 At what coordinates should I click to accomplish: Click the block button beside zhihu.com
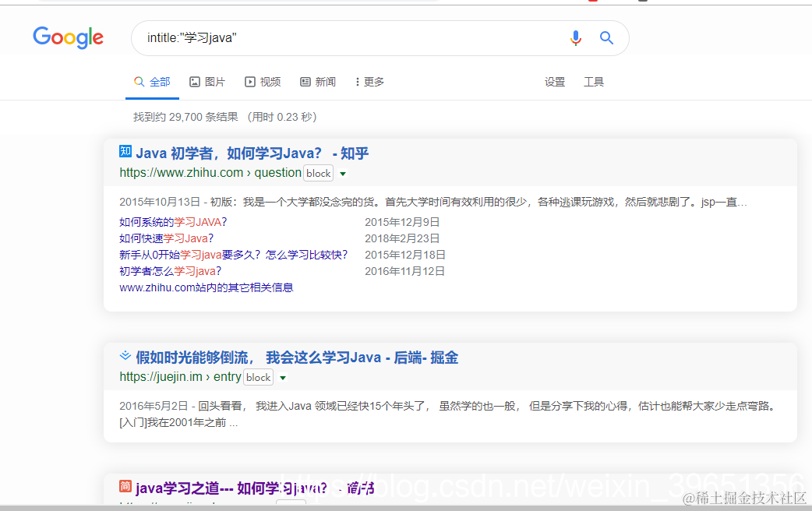(x=318, y=173)
